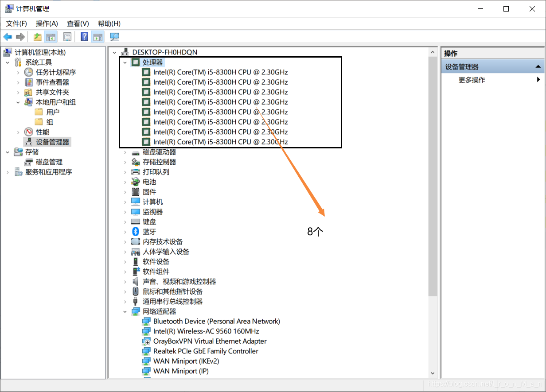
Task: Open the 操作(A) menu
Action: tap(47, 23)
